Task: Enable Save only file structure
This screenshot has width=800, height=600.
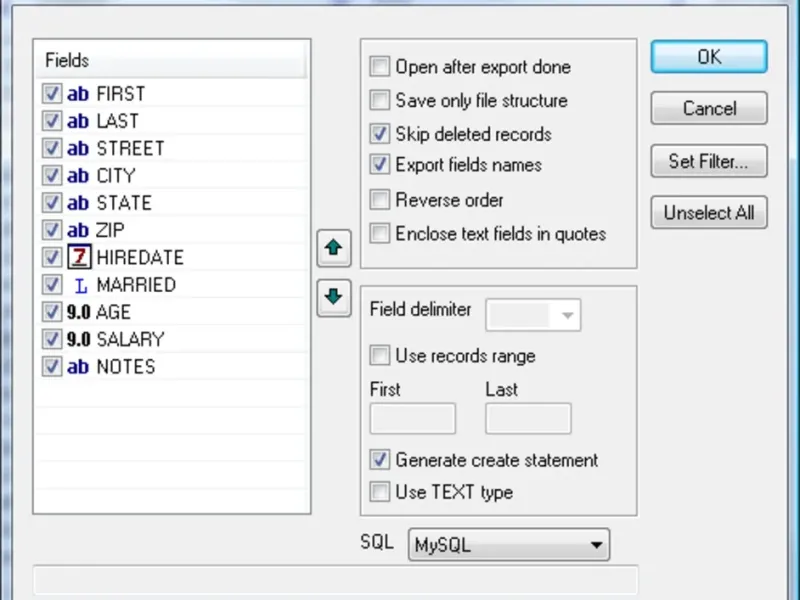Action: (x=380, y=101)
